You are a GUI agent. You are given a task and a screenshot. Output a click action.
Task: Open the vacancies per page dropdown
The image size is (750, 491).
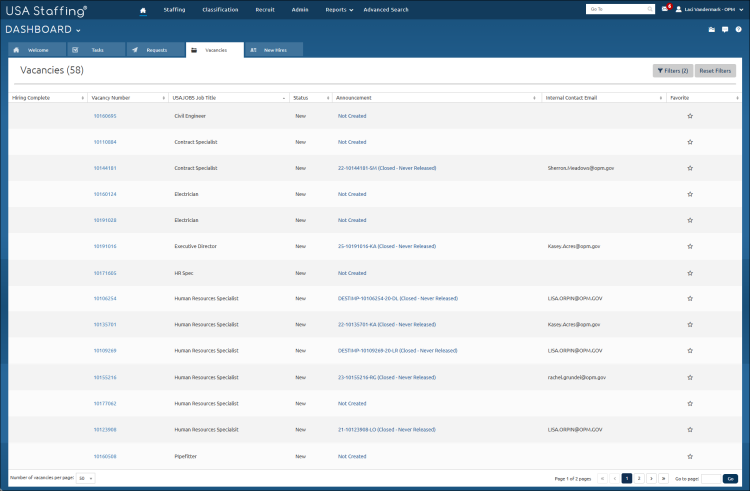86,478
